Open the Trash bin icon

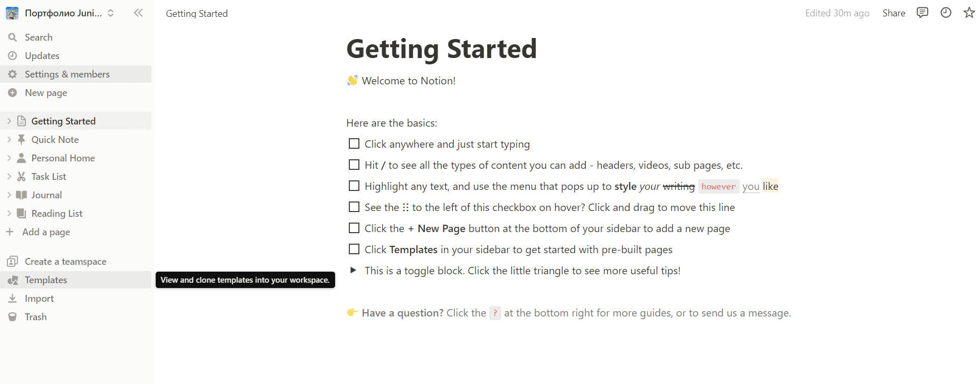click(13, 317)
